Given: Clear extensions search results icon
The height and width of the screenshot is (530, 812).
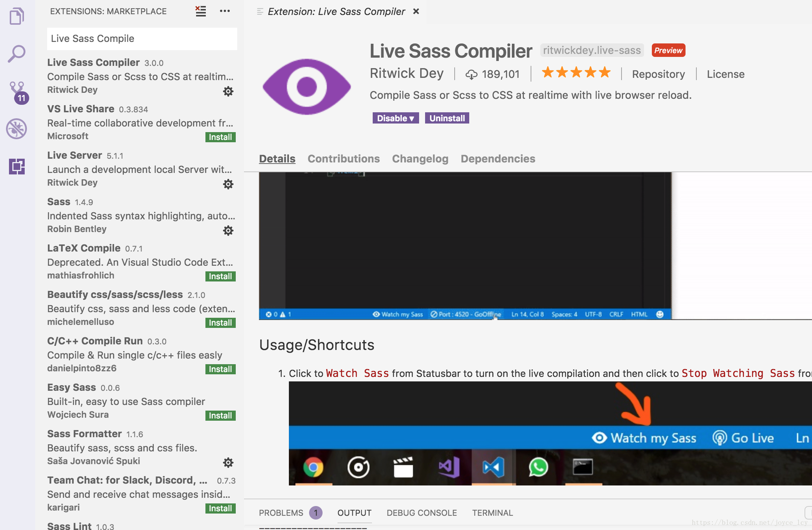Looking at the screenshot, I should [x=201, y=11].
